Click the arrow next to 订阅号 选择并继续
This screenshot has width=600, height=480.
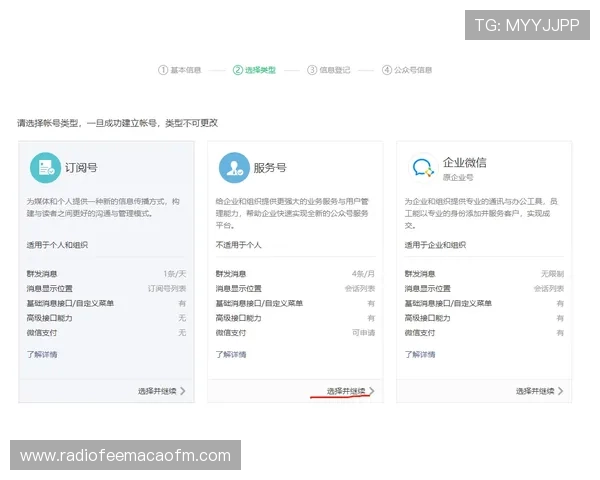pyautogui.click(x=183, y=391)
